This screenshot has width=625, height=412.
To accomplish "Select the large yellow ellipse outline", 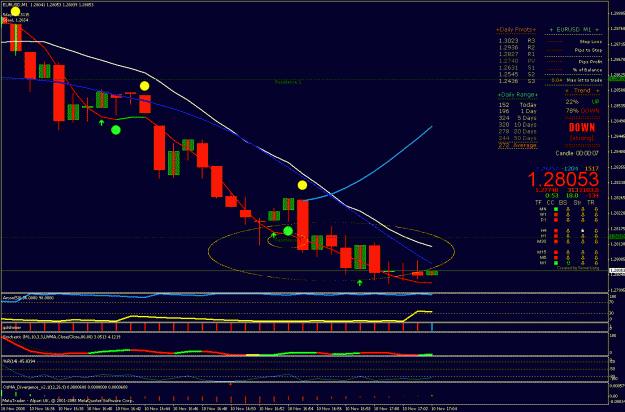I will (331, 250).
